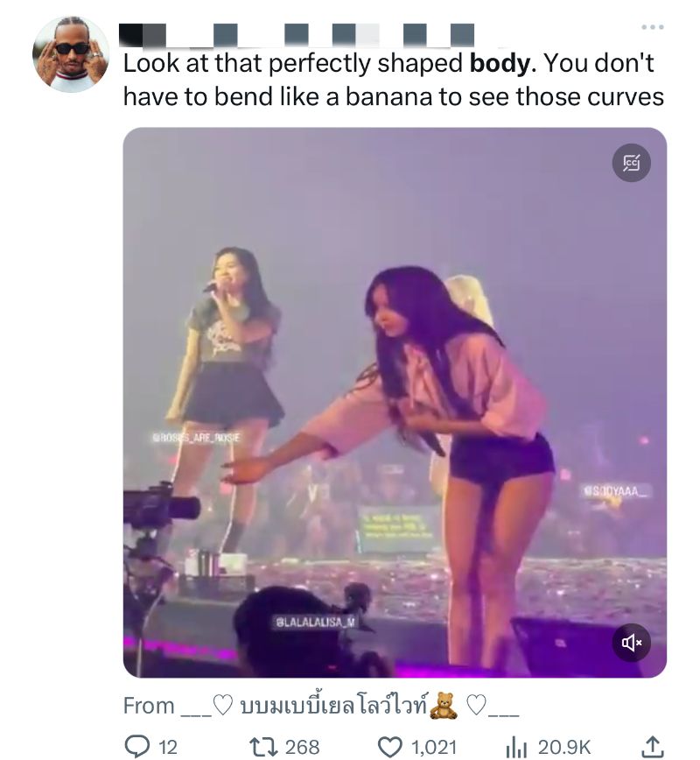Unmute the video with the speaker icon
Screen dimensions: 700x760
pyautogui.click(x=631, y=643)
